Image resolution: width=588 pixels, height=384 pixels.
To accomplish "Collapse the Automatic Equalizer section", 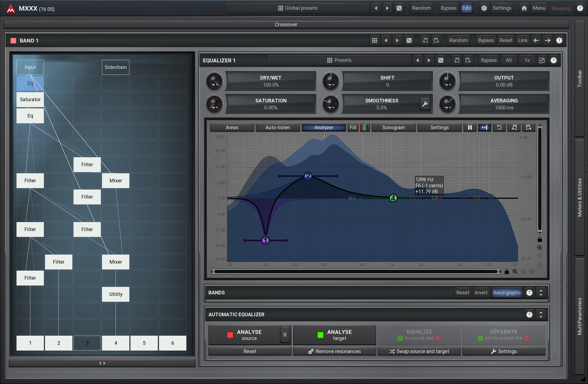I will tap(541, 314).
